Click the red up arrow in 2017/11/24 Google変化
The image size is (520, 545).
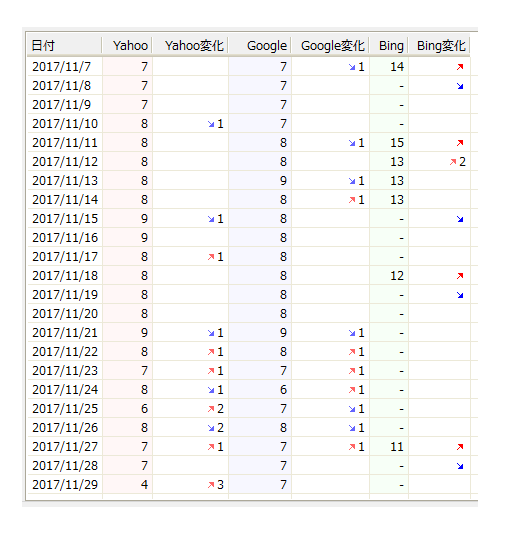tap(352, 390)
